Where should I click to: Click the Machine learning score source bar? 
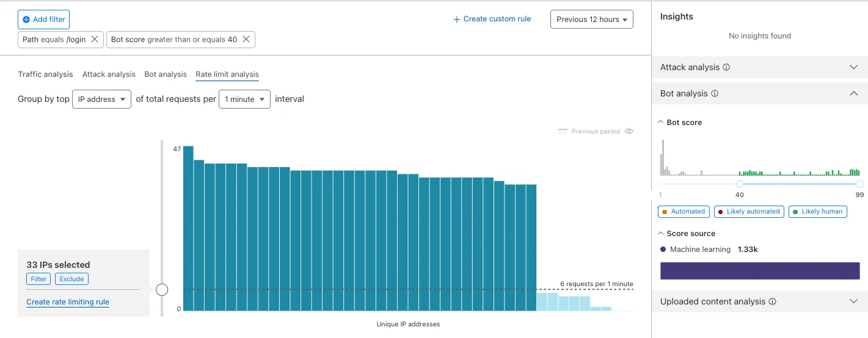[759, 271]
